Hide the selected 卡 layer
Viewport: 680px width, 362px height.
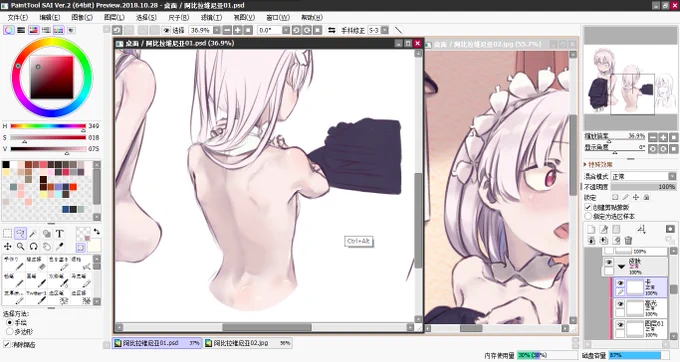pos(620,283)
